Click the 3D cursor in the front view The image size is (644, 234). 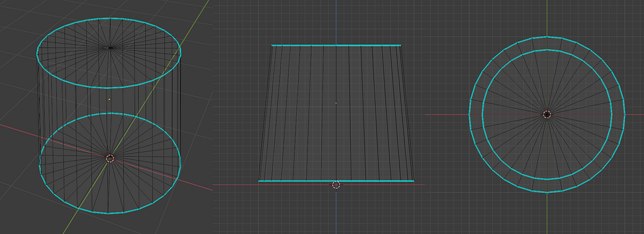[x=336, y=185]
